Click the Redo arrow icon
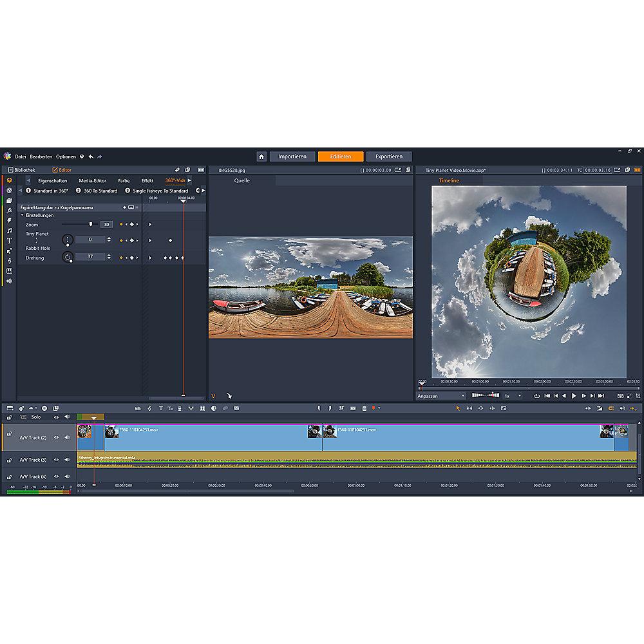This screenshot has height=644, width=644. click(x=99, y=156)
